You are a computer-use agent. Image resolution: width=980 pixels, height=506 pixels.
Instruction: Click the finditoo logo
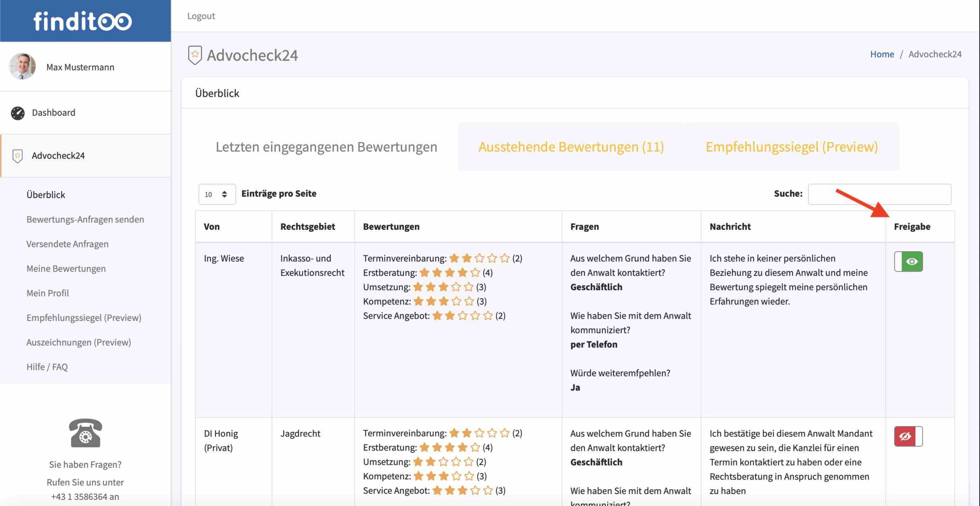(x=83, y=21)
